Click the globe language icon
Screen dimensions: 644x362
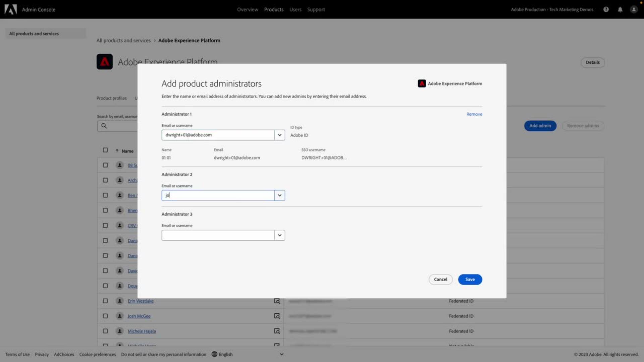pos(214,354)
